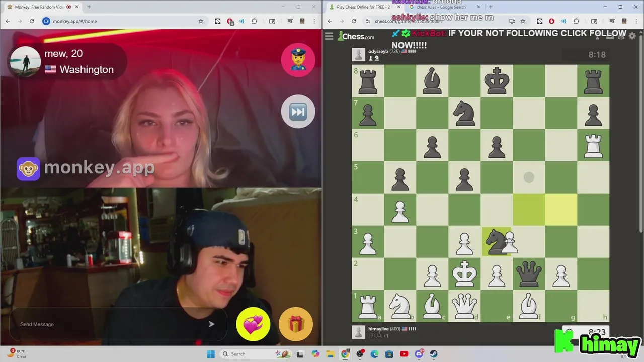Image resolution: width=644 pixels, height=362 pixels.
Task: Open mew's profile avatar on Monkey
Action: point(25,62)
